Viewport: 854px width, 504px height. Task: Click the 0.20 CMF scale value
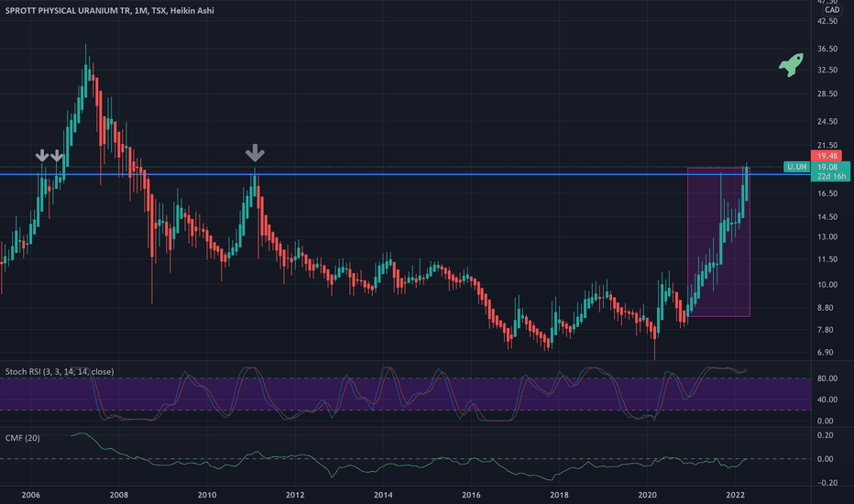click(x=826, y=435)
